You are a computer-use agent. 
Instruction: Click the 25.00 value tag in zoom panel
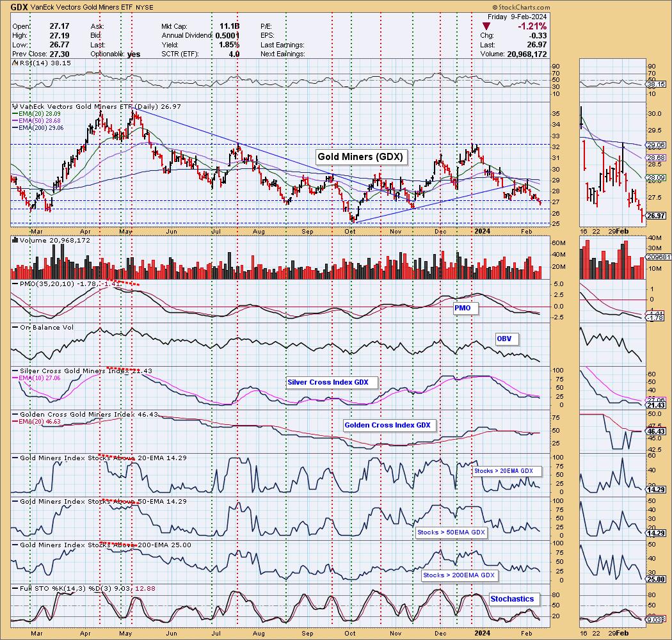coord(656,580)
